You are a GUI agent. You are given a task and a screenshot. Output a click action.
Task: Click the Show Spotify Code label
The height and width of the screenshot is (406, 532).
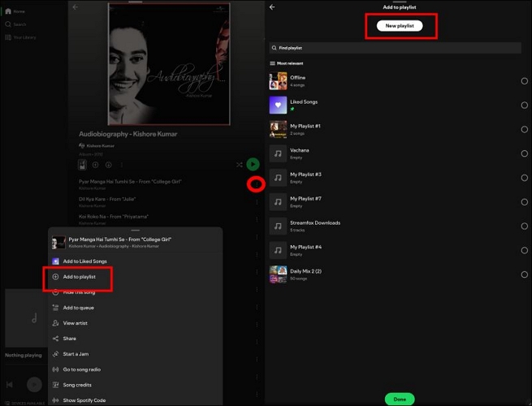[x=84, y=400]
